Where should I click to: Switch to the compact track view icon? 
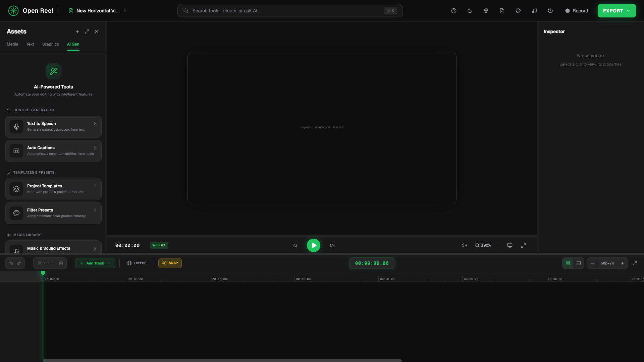[x=568, y=263]
